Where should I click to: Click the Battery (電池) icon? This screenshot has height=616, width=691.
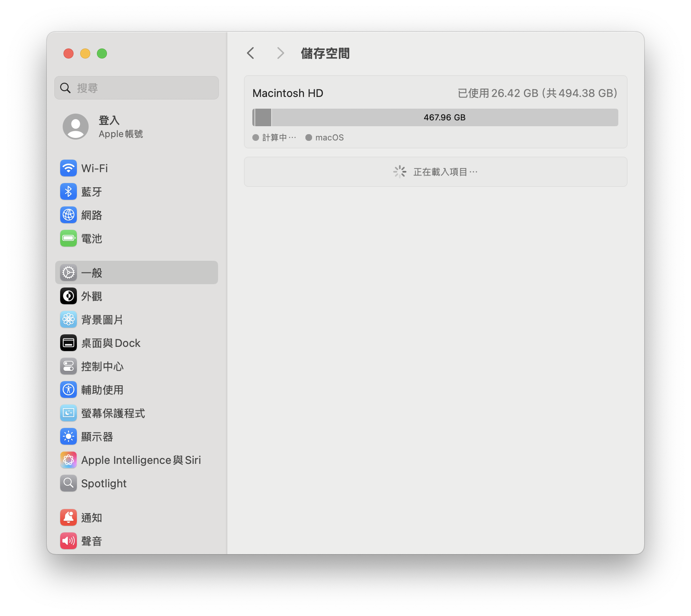69,239
